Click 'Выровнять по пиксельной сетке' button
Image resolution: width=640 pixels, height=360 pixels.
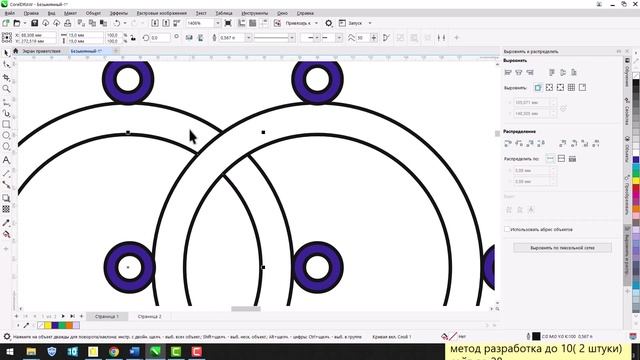coord(562,248)
